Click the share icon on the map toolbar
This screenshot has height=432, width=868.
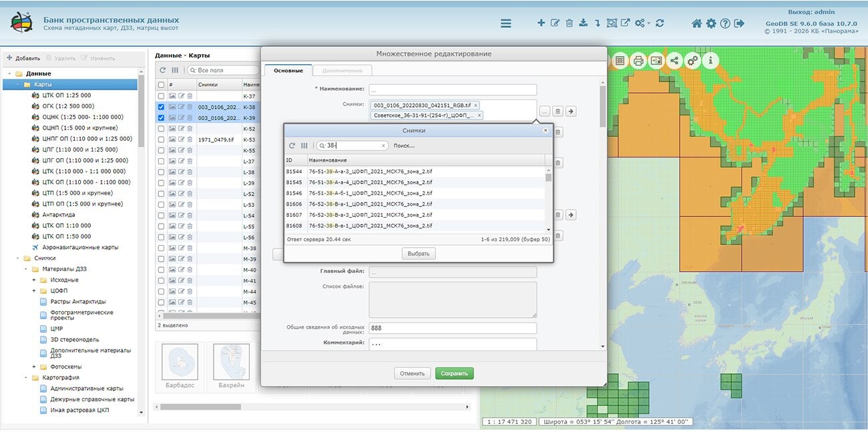[674, 61]
